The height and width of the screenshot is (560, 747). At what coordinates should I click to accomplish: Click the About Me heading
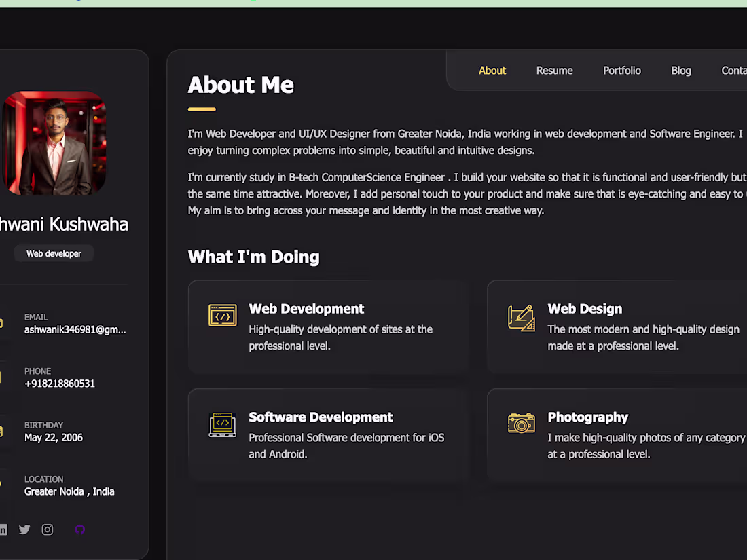[240, 85]
